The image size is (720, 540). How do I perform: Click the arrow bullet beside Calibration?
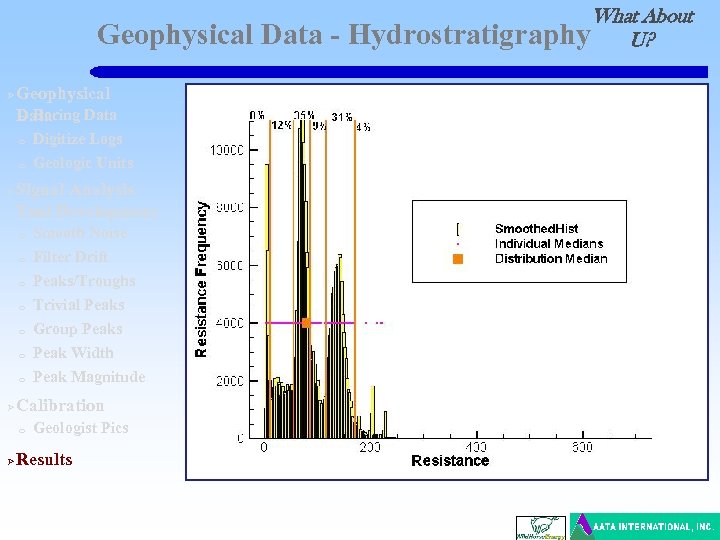coord(11,407)
